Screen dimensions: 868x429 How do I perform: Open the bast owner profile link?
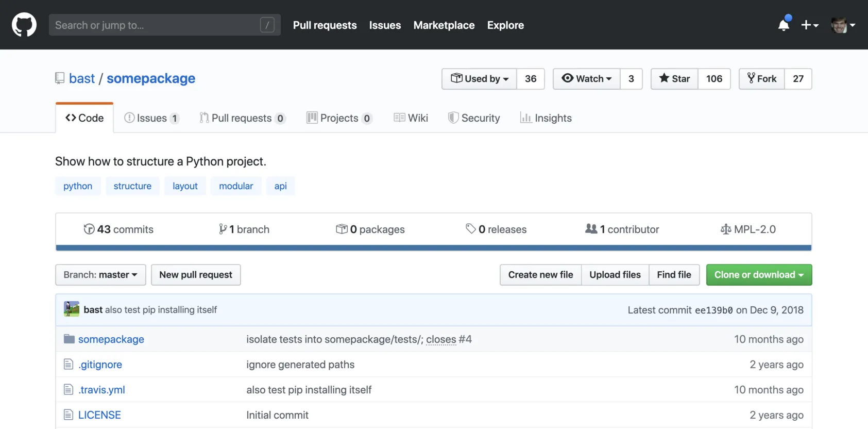[82, 78]
